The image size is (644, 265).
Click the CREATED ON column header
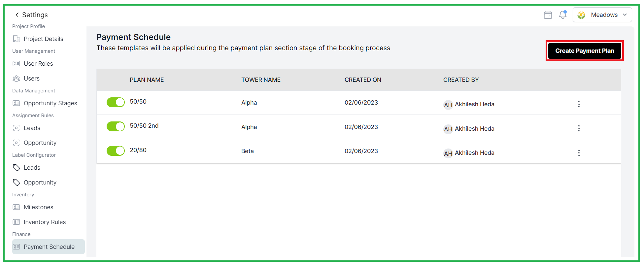pyautogui.click(x=363, y=80)
